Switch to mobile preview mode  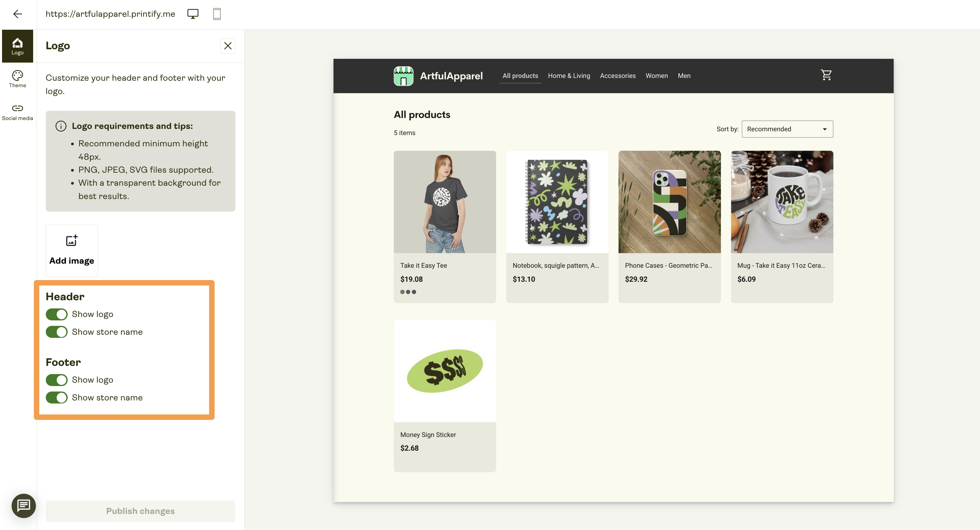click(217, 14)
